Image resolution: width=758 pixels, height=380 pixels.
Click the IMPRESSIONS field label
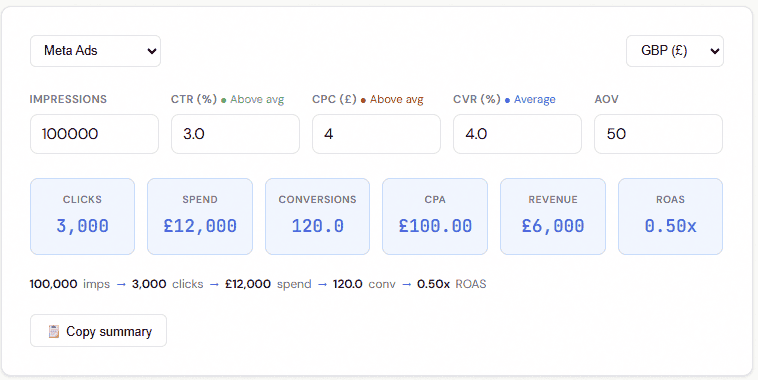[68, 99]
